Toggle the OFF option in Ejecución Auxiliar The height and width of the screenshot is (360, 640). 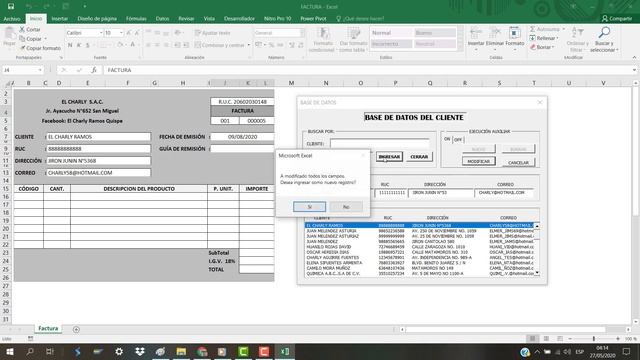[x=458, y=140]
